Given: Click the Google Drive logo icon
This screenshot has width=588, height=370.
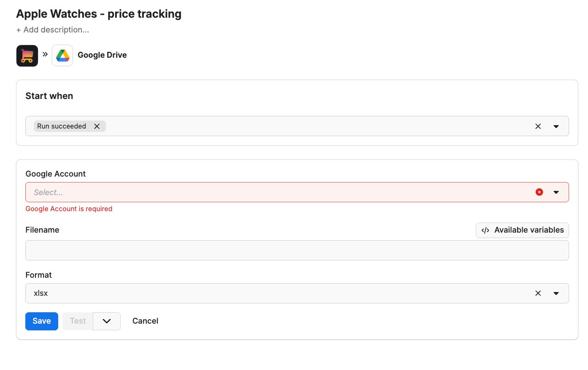Looking at the screenshot, I should pos(62,55).
